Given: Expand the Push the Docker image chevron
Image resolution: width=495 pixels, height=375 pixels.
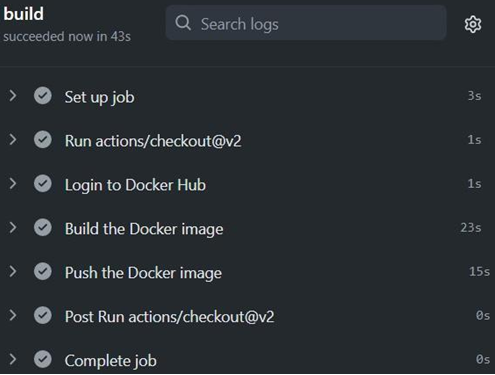Looking at the screenshot, I should [x=13, y=271].
